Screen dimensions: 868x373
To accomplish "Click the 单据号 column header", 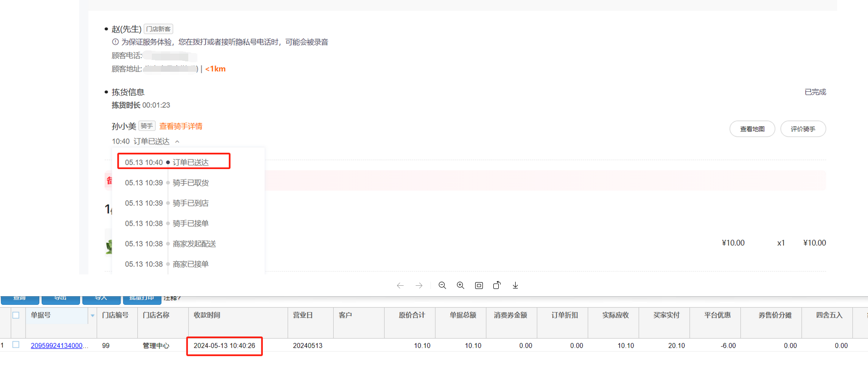I will tap(41, 315).
